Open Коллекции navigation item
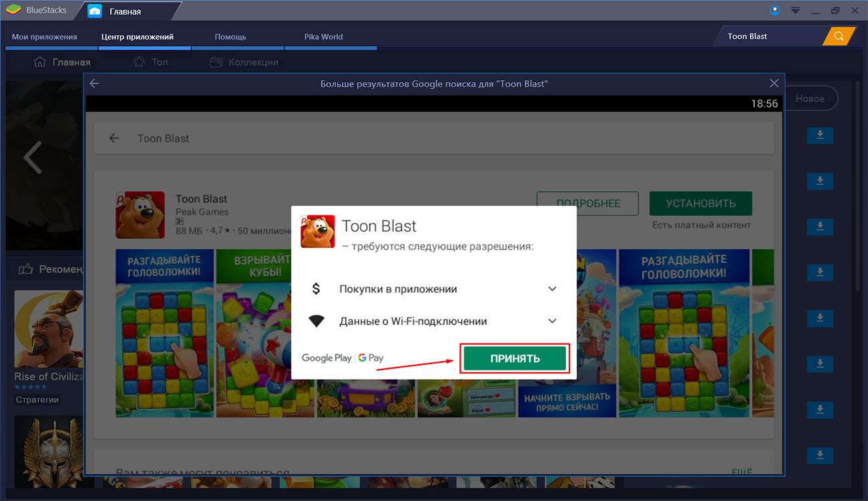Screen dimensions: 868x501 pyautogui.click(x=244, y=62)
